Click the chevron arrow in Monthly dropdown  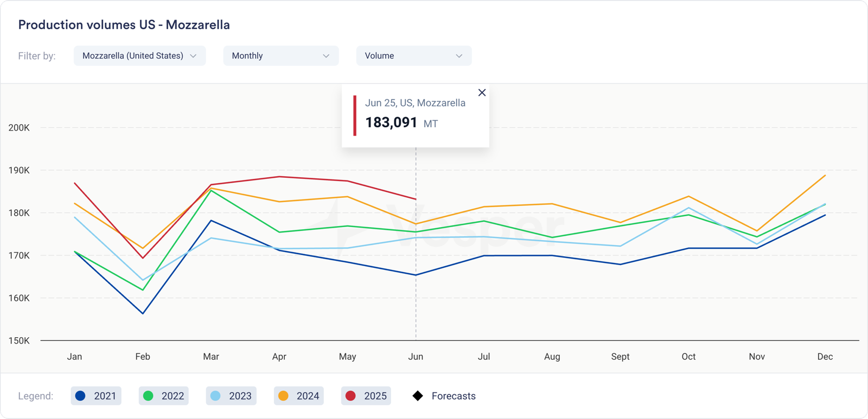tap(326, 56)
